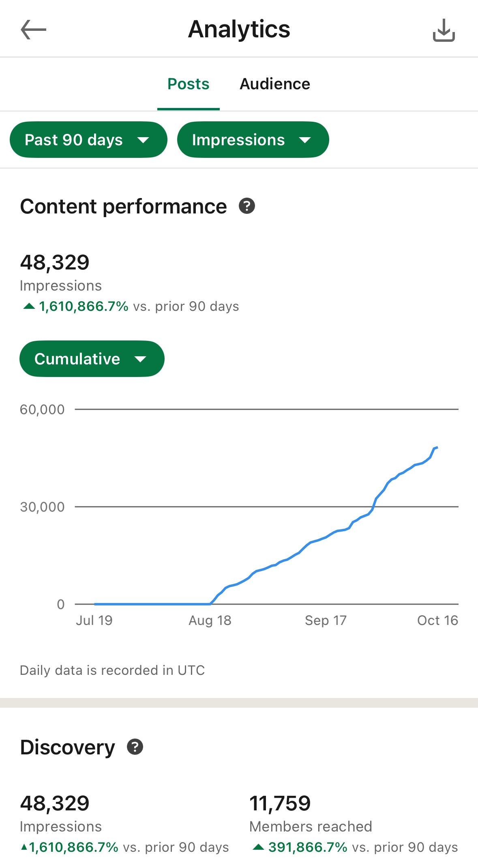The height and width of the screenshot is (868, 478).
Task: Switch to the Audience tab
Action: pos(275,84)
